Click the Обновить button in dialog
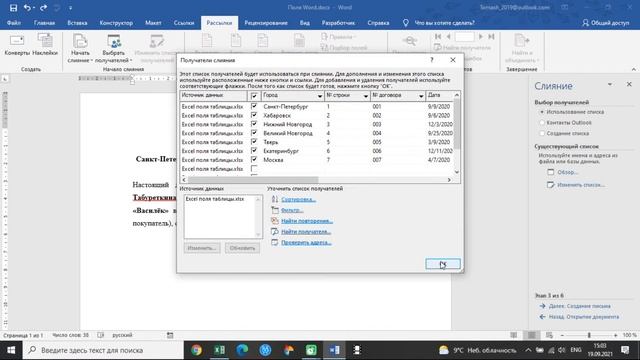The image size is (640, 360). (242, 248)
